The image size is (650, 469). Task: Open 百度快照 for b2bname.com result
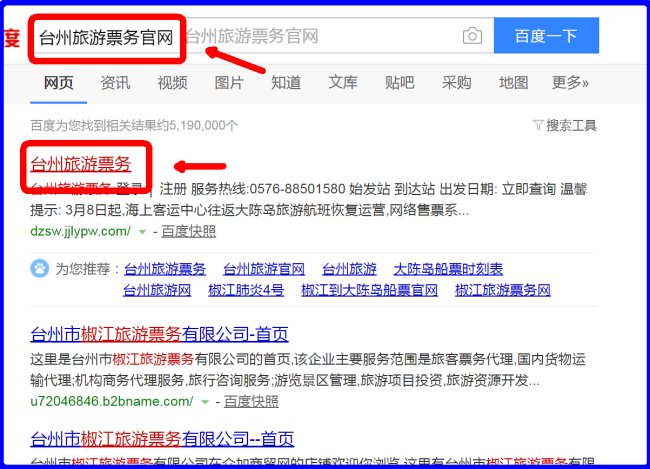click(251, 401)
